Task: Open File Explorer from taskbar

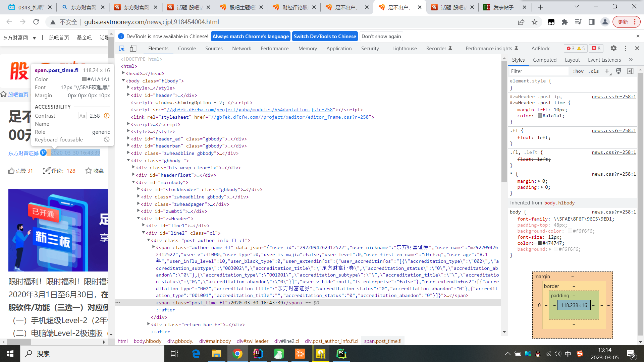Action: (216, 354)
